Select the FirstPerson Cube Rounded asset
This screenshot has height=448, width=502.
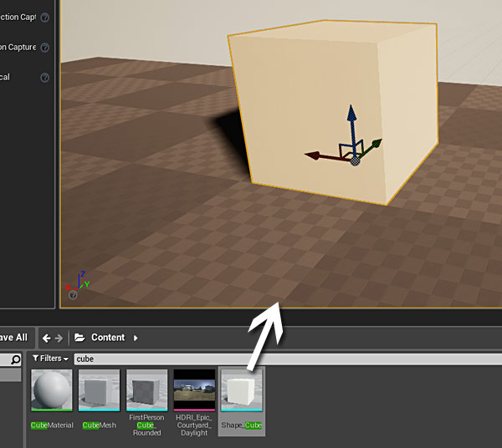pos(147,390)
